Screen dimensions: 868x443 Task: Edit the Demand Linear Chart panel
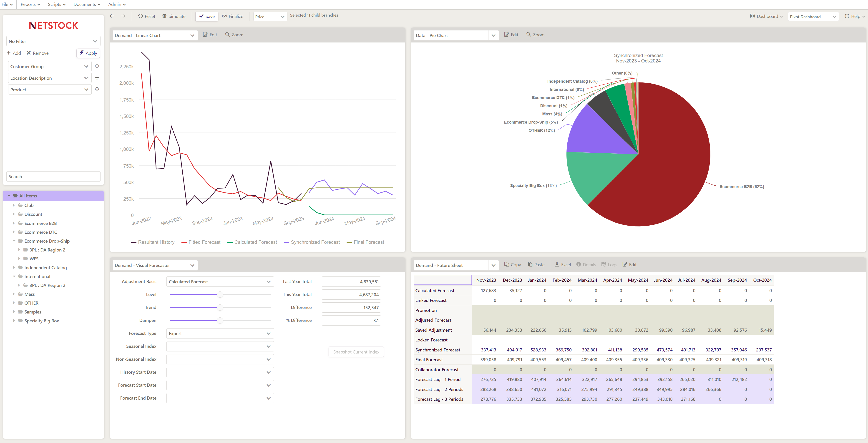pyautogui.click(x=210, y=35)
